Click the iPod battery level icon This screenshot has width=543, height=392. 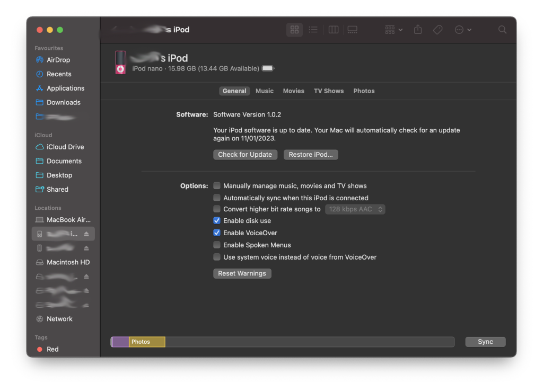click(268, 68)
